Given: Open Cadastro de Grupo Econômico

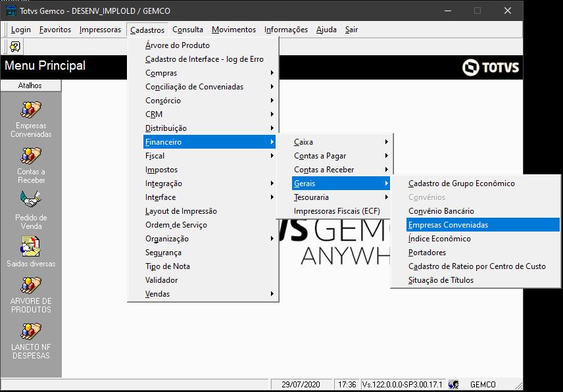Looking at the screenshot, I should tap(483, 184).
